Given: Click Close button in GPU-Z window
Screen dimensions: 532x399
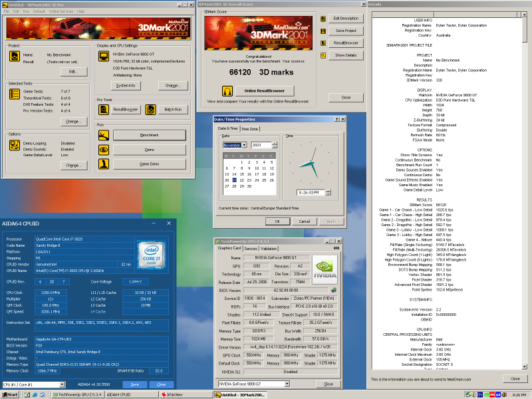Looking at the screenshot, I should pyautogui.click(x=329, y=384).
